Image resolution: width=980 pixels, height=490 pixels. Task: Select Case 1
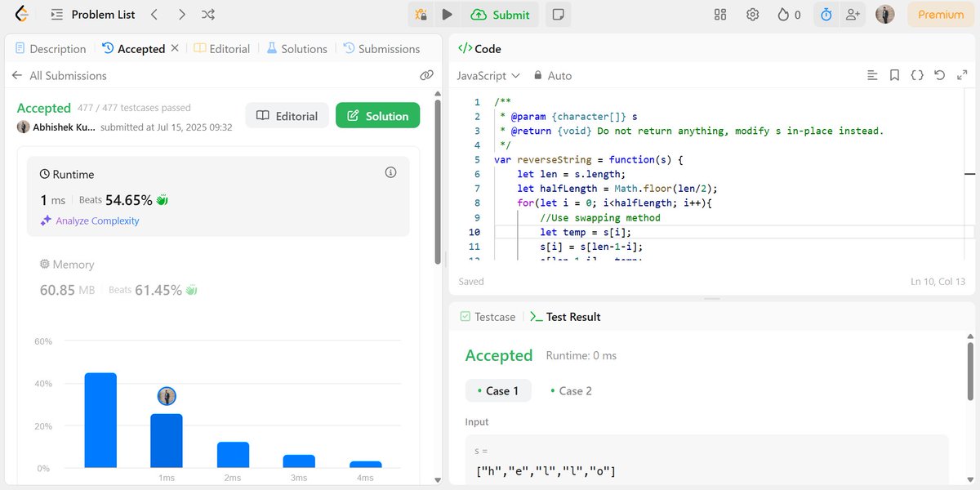[x=498, y=390]
